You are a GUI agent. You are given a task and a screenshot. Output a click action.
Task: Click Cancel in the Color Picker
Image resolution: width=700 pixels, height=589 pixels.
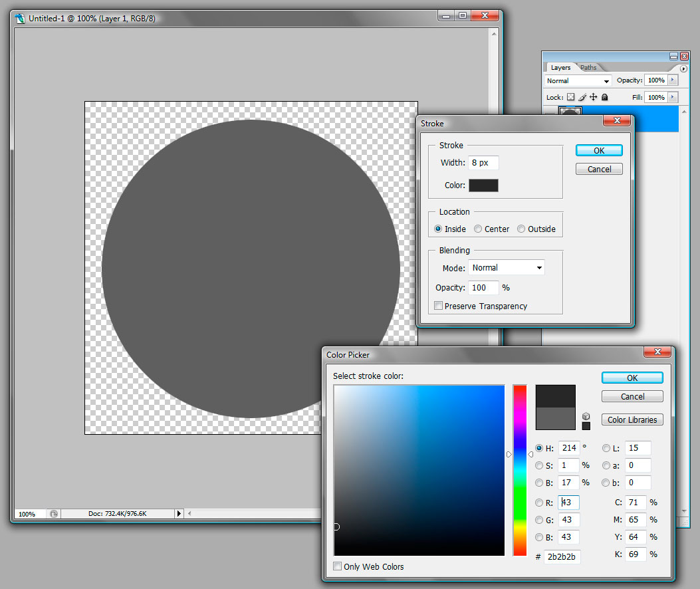[632, 396]
